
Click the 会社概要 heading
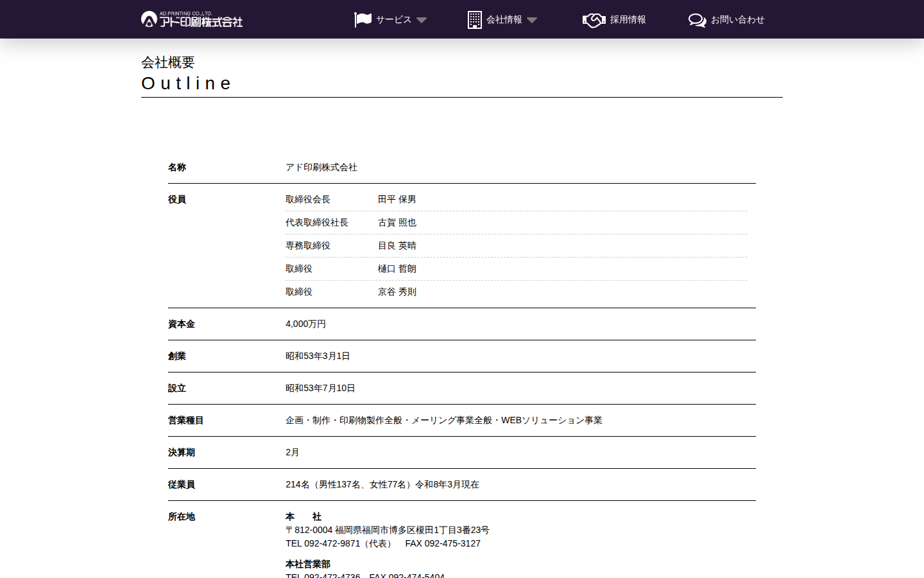(x=168, y=62)
